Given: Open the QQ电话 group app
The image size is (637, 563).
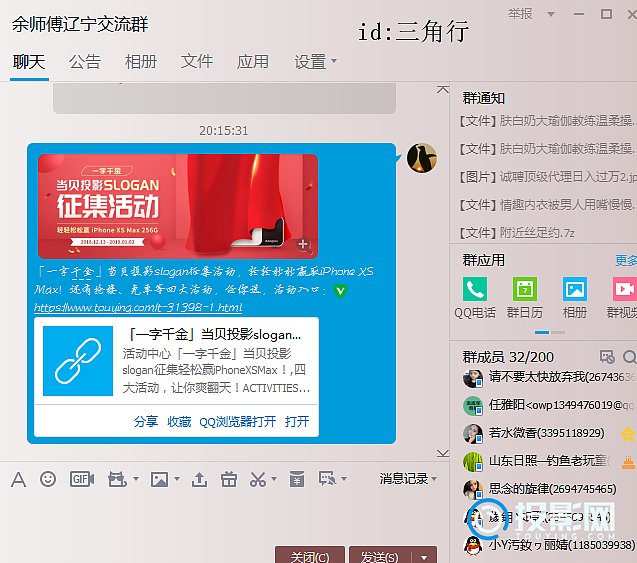Looking at the screenshot, I should point(474,289).
